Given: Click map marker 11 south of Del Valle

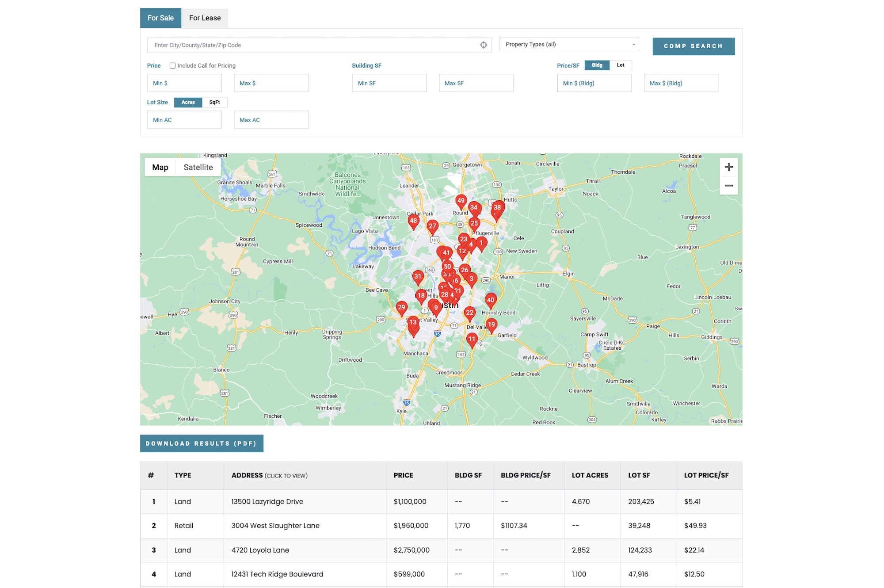Looking at the screenshot, I should coord(472,340).
